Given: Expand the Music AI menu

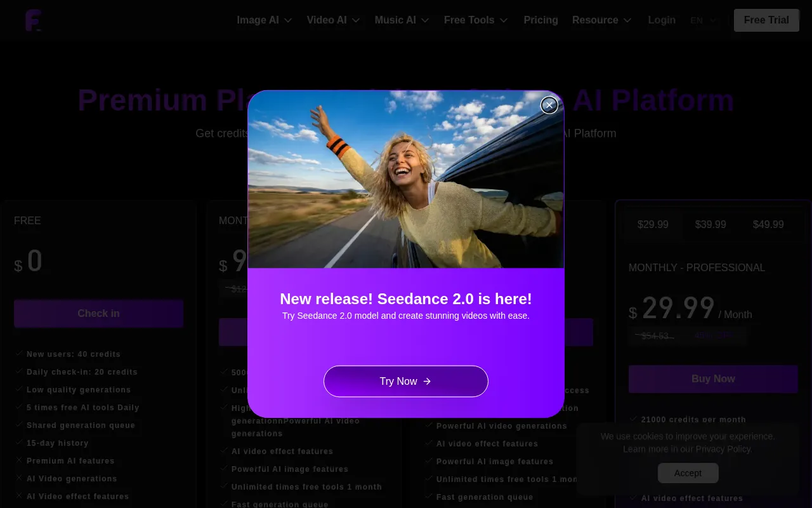Looking at the screenshot, I should coord(402,20).
